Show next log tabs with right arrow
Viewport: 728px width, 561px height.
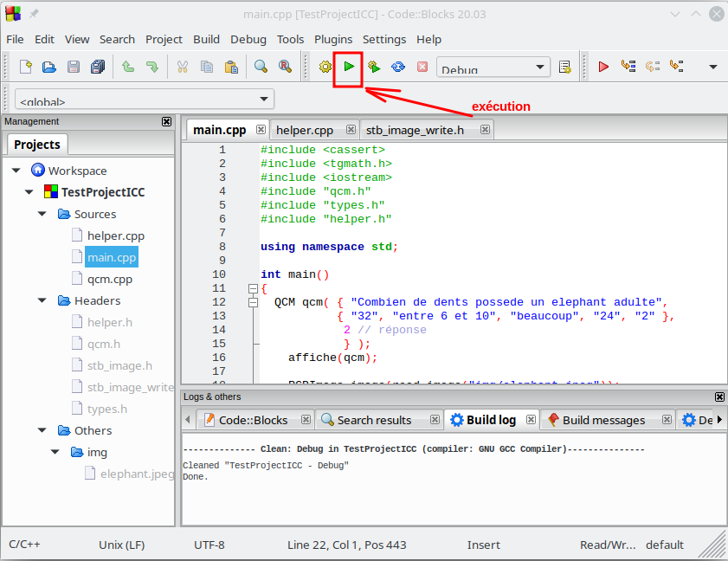[x=719, y=419]
